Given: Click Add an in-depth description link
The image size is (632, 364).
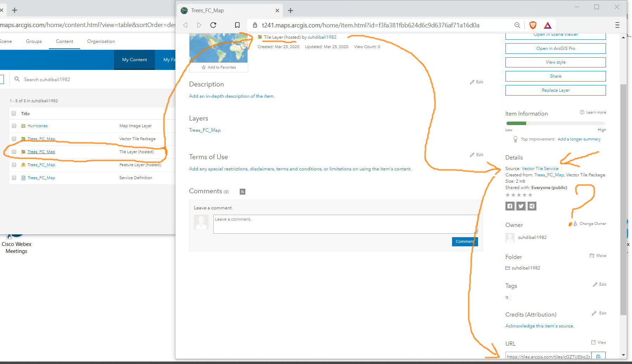Looking at the screenshot, I should click(232, 96).
